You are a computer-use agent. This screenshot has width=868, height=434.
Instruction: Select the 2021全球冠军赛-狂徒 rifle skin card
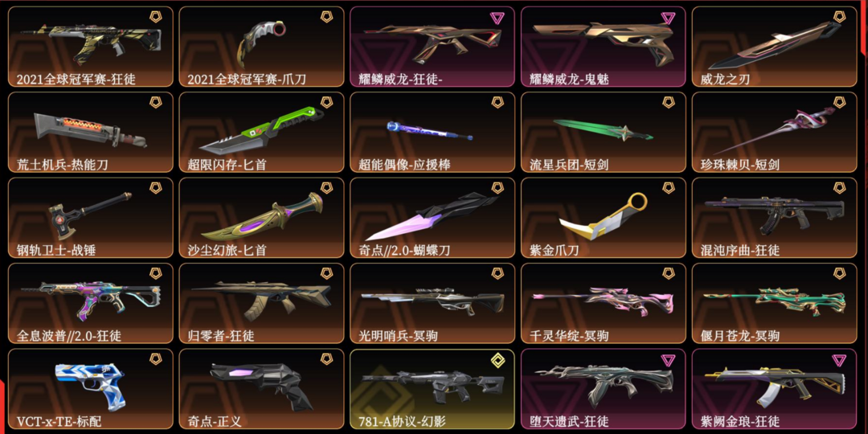pos(90,47)
